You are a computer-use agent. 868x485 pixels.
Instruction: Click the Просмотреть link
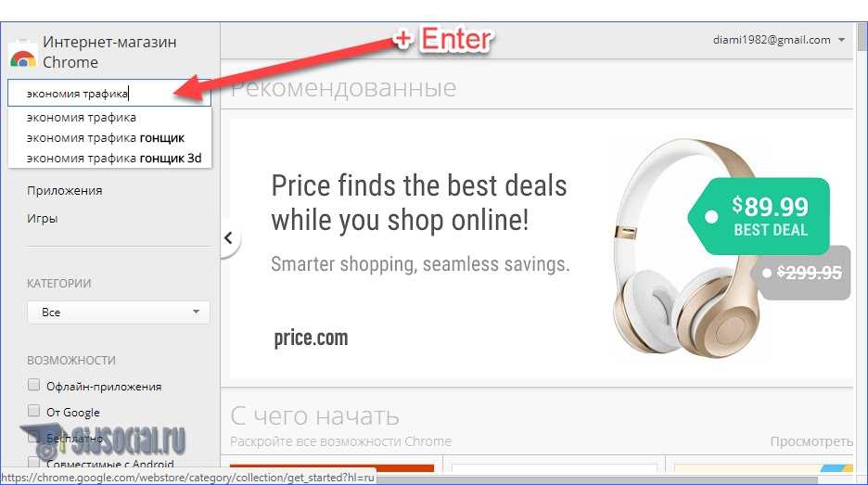tap(811, 441)
